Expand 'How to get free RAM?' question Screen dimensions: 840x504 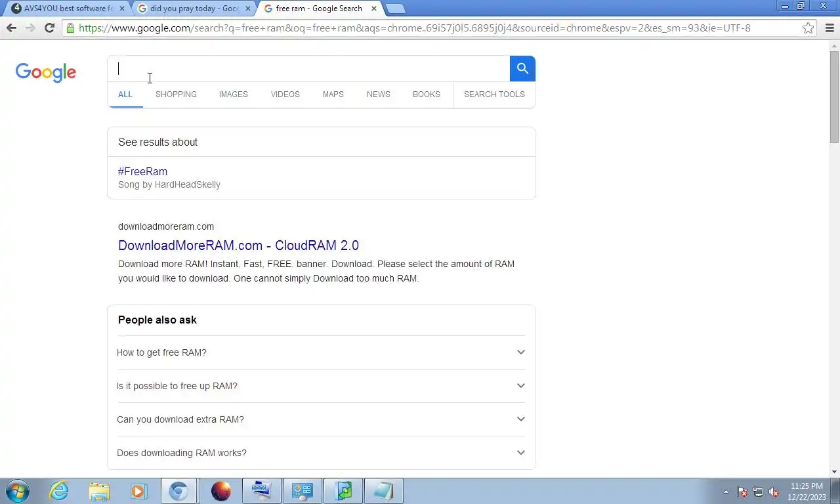coord(322,352)
